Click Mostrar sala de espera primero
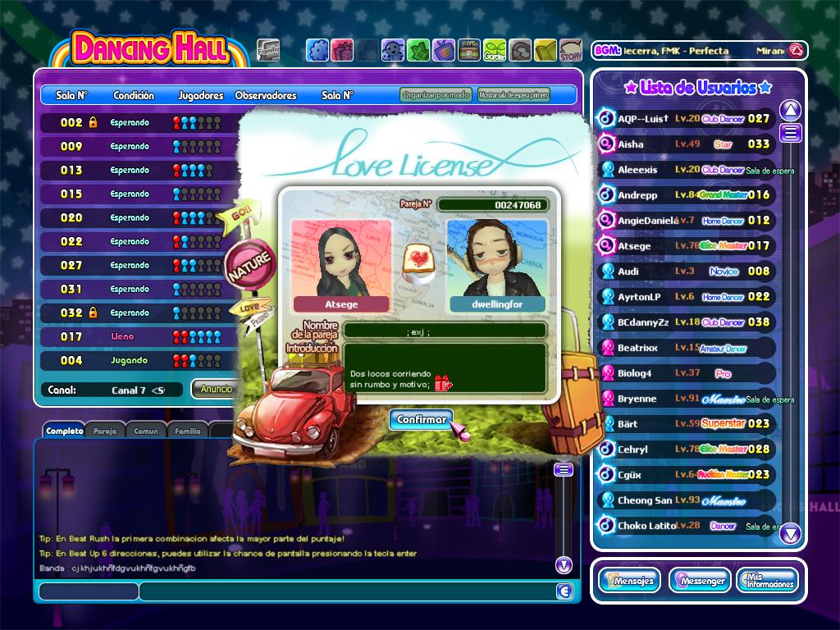 pyautogui.click(x=514, y=95)
